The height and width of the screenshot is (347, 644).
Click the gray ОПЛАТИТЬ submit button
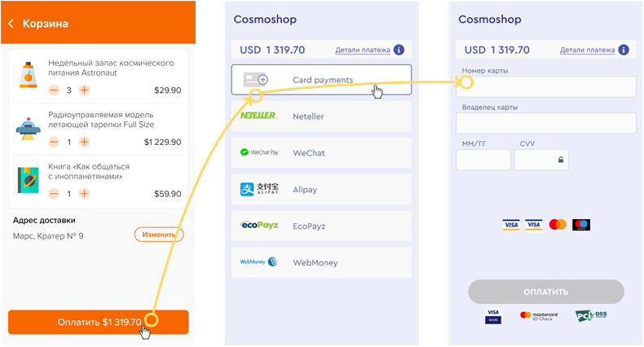[x=545, y=292]
